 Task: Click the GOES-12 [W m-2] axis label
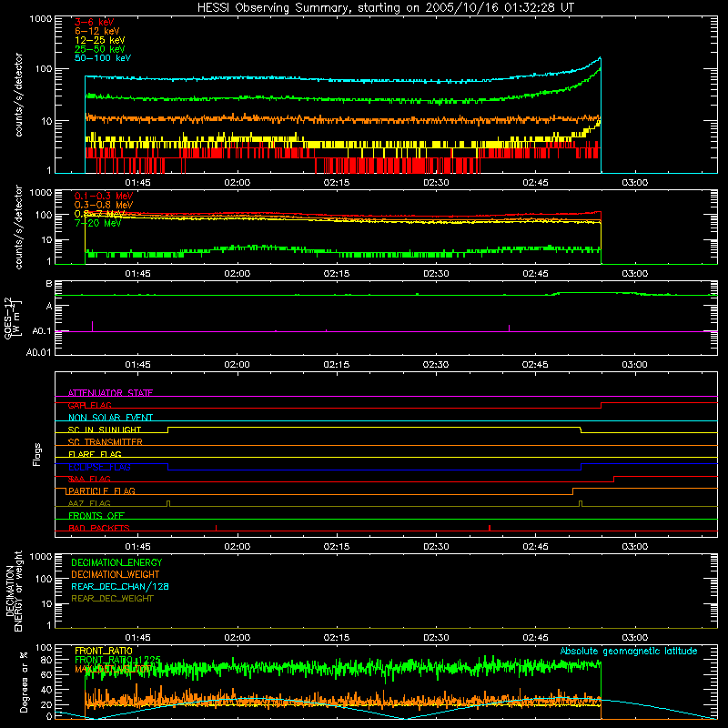pyautogui.click(x=13, y=318)
